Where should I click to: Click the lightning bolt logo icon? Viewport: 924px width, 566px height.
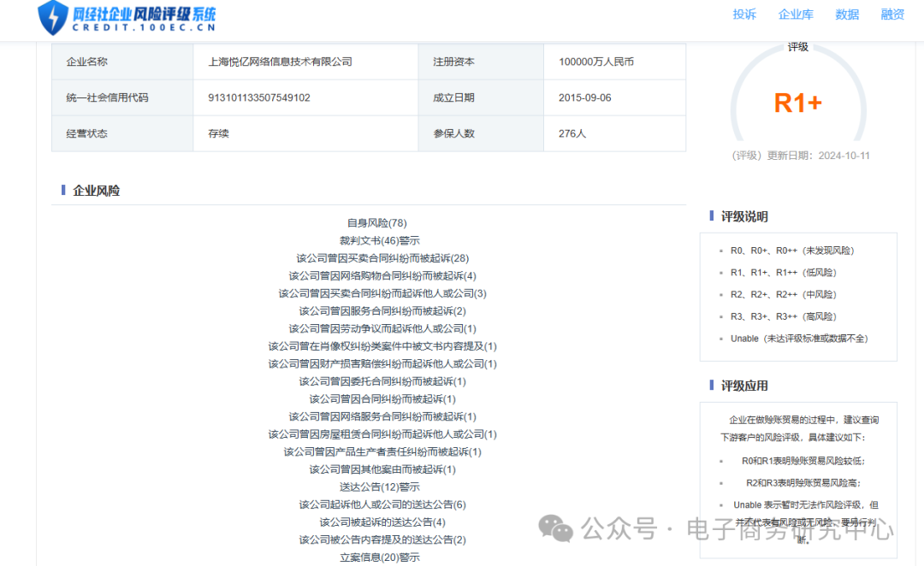pyautogui.click(x=52, y=19)
